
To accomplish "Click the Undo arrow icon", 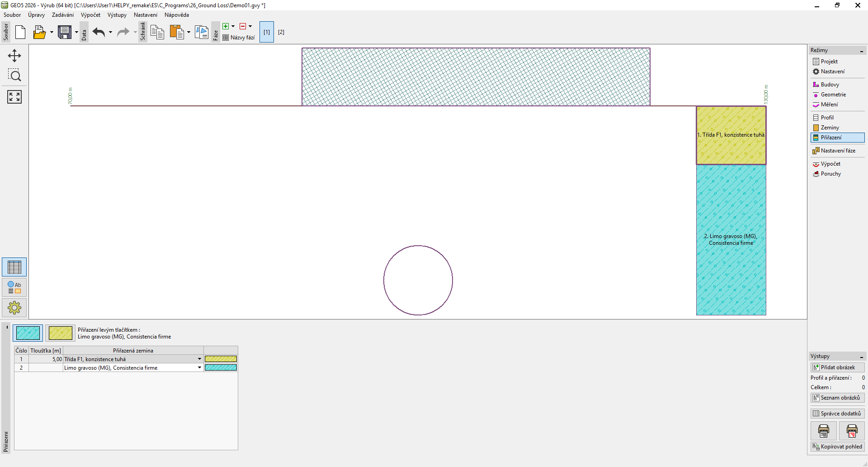I will (99, 32).
